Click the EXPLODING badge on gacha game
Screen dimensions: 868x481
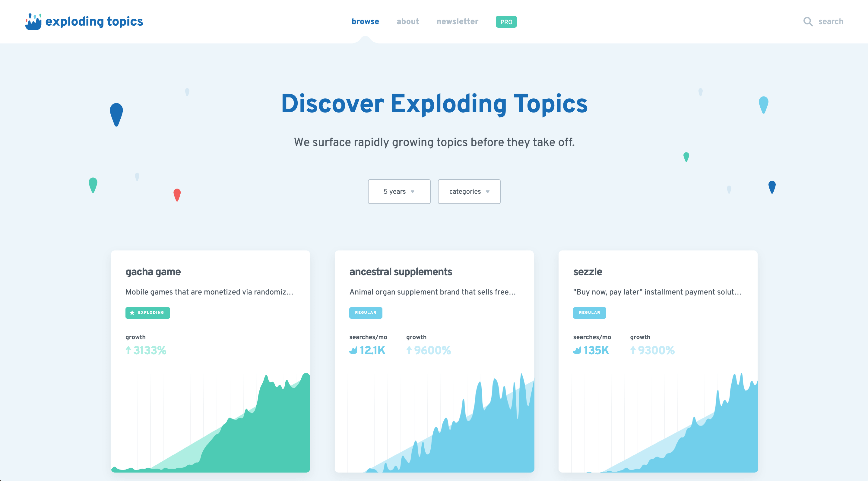[x=147, y=313]
